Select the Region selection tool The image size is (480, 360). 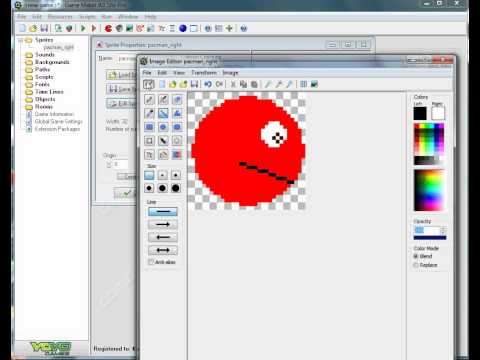point(149,141)
